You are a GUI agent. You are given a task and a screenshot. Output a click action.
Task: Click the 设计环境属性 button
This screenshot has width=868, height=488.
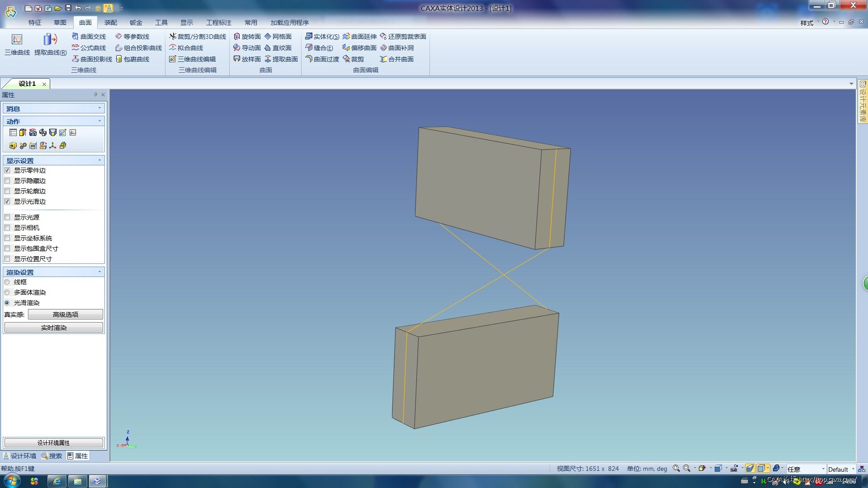pos(54,443)
